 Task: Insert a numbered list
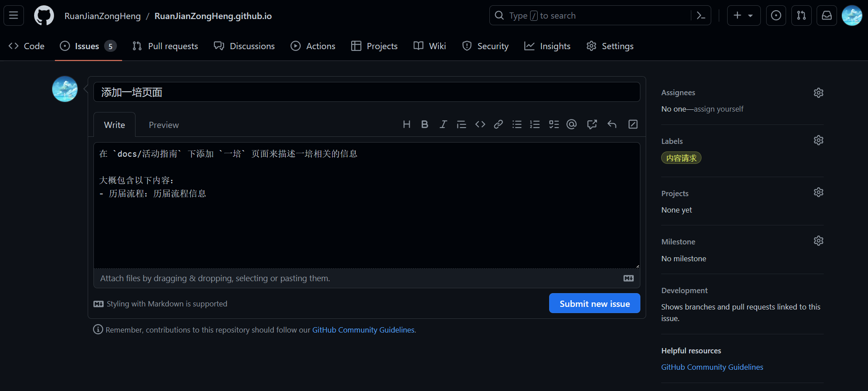coord(535,124)
